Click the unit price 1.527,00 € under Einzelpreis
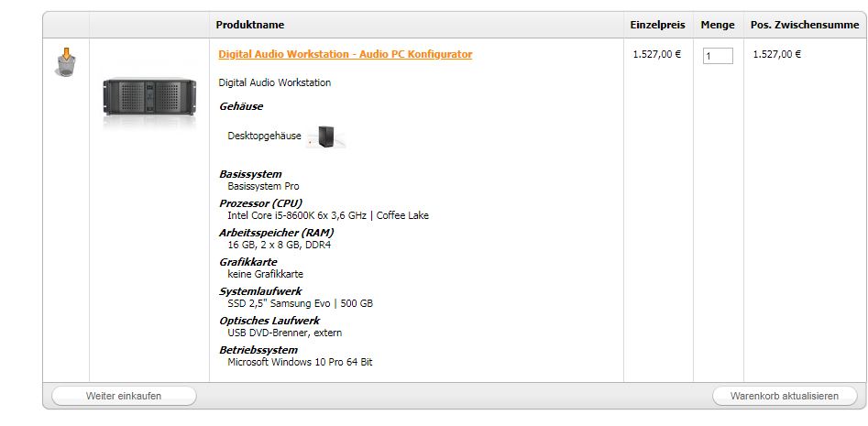This screenshot has height=426, width=868. click(657, 55)
